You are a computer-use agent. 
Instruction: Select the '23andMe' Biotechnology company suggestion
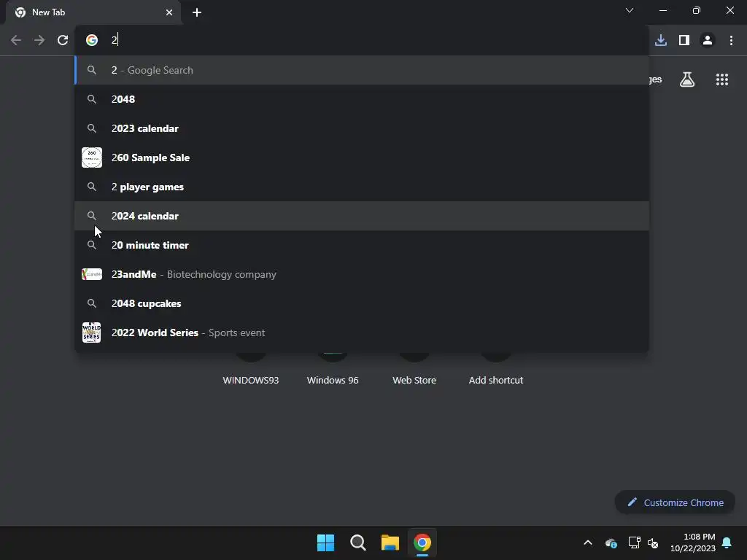(x=362, y=274)
